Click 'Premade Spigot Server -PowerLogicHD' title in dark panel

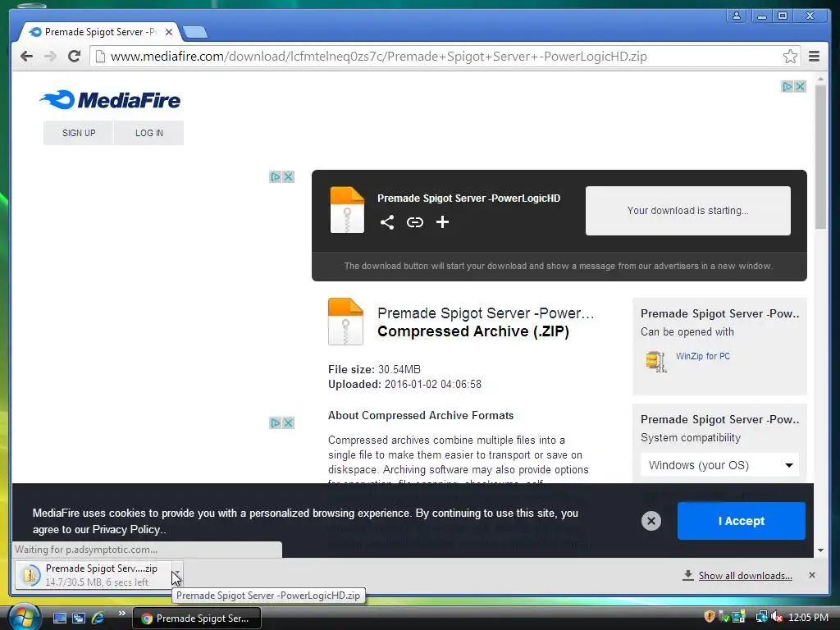click(468, 199)
